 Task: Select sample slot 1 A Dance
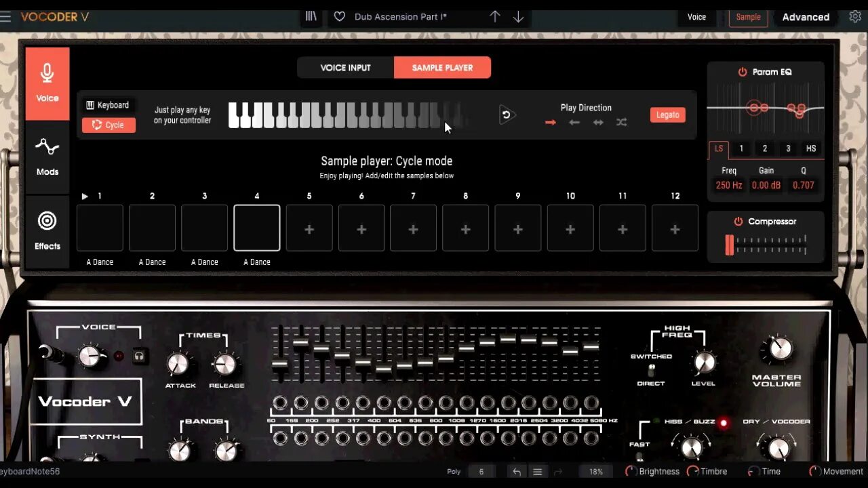(100, 228)
